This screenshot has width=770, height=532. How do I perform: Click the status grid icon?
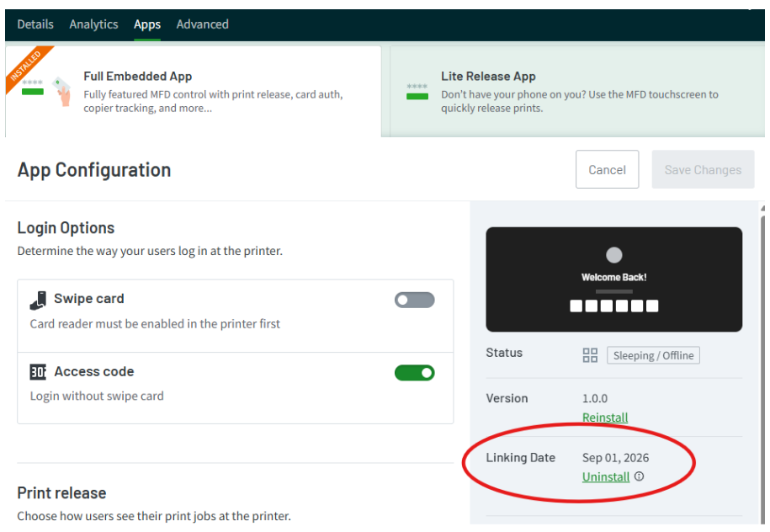point(590,355)
